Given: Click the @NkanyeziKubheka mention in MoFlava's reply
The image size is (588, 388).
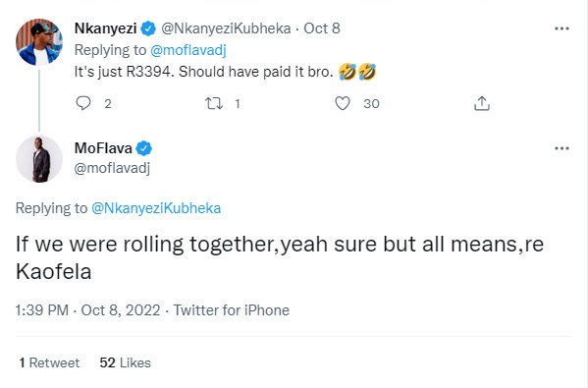Looking at the screenshot, I should coord(156,208).
